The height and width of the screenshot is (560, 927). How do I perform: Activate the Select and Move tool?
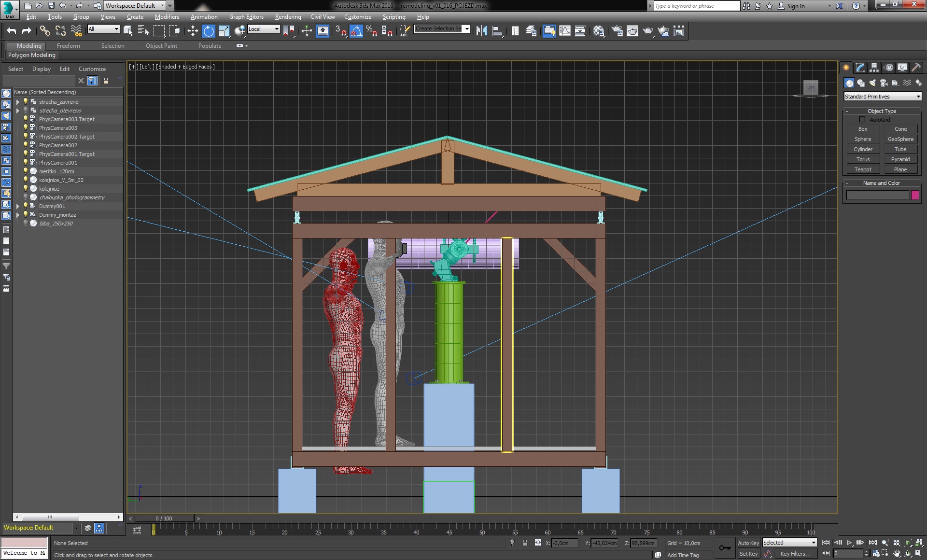[193, 31]
